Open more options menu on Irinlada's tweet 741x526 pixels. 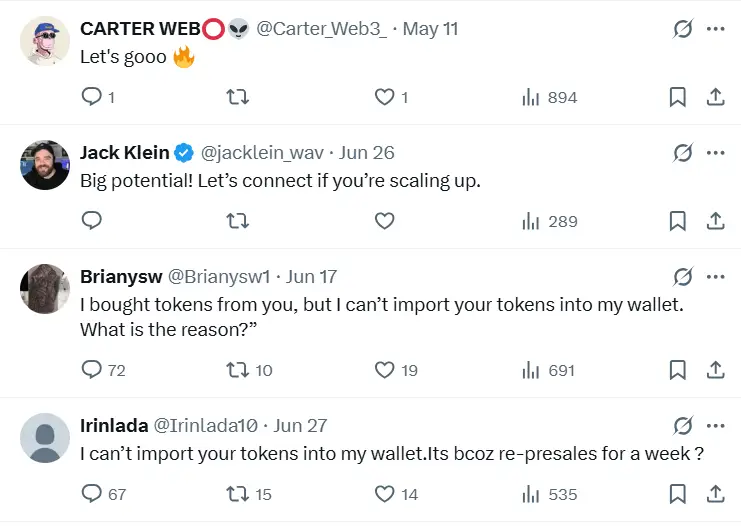(x=715, y=426)
